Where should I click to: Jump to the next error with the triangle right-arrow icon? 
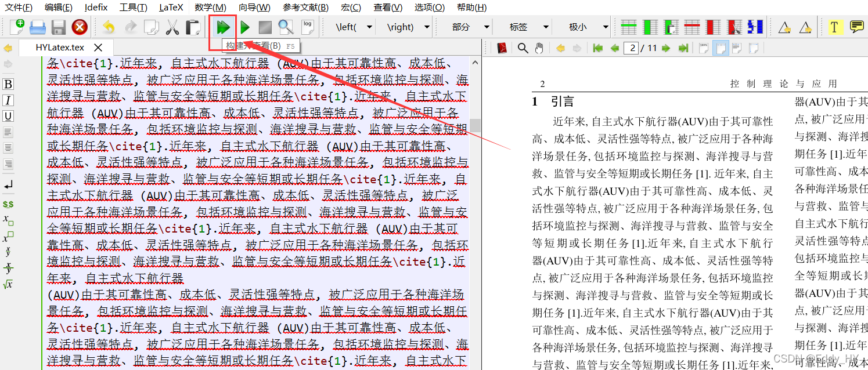pyautogui.click(x=805, y=27)
